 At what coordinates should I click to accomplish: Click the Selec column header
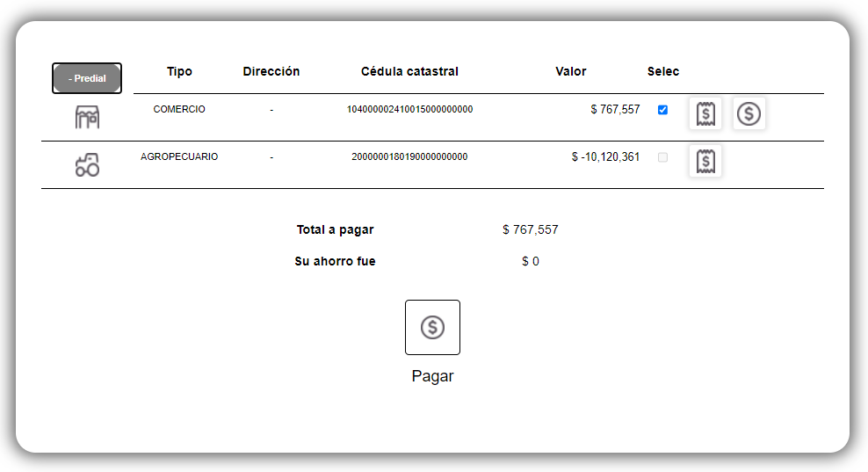point(663,71)
